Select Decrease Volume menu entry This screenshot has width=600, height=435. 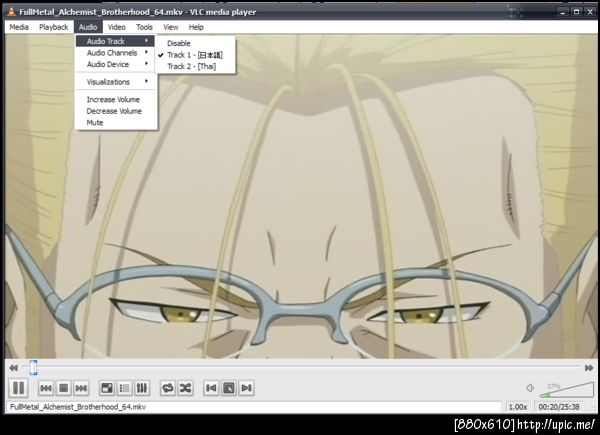coord(115,111)
